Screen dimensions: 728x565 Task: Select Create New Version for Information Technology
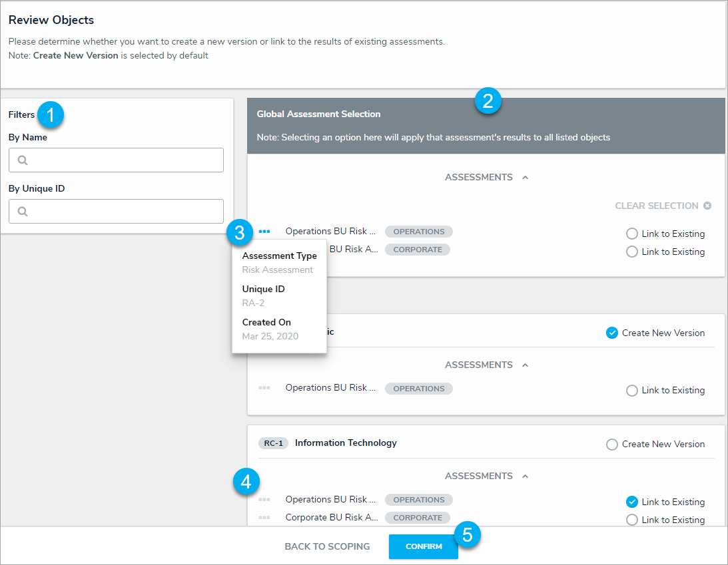point(612,444)
